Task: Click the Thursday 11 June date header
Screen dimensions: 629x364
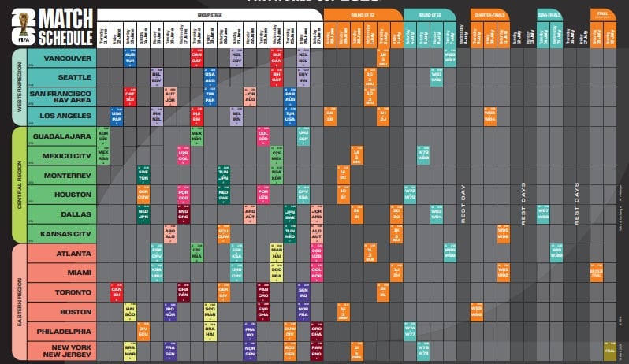Action: (x=103, y=35)
